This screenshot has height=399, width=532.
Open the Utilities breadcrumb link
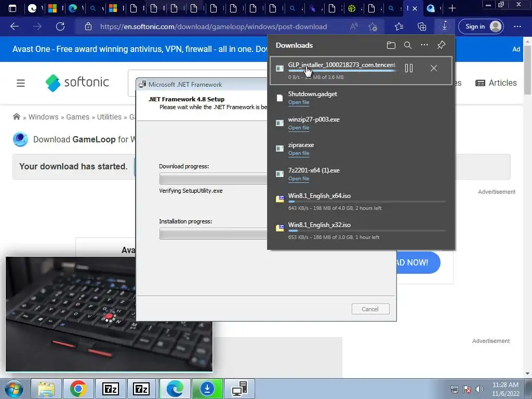click(109, 117)
